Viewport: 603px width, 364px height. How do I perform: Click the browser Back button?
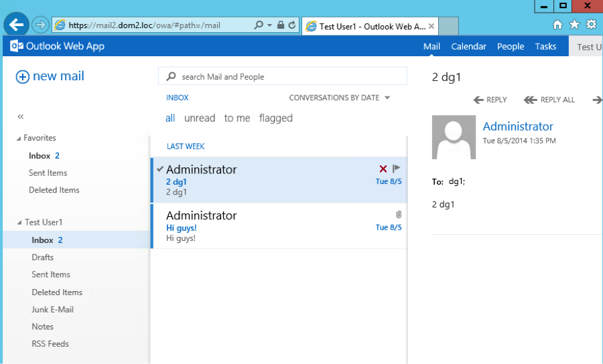(x=17, y=25)
